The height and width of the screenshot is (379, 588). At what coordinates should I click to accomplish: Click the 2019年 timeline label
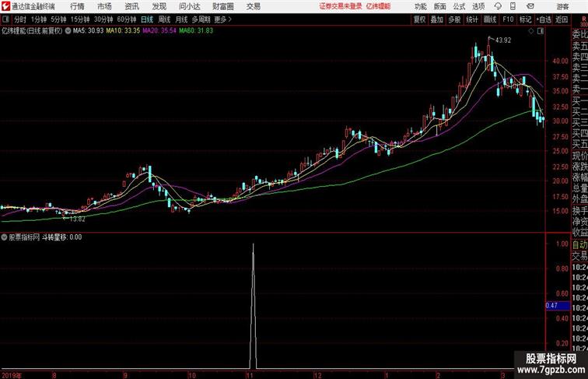tap(12, 375)
